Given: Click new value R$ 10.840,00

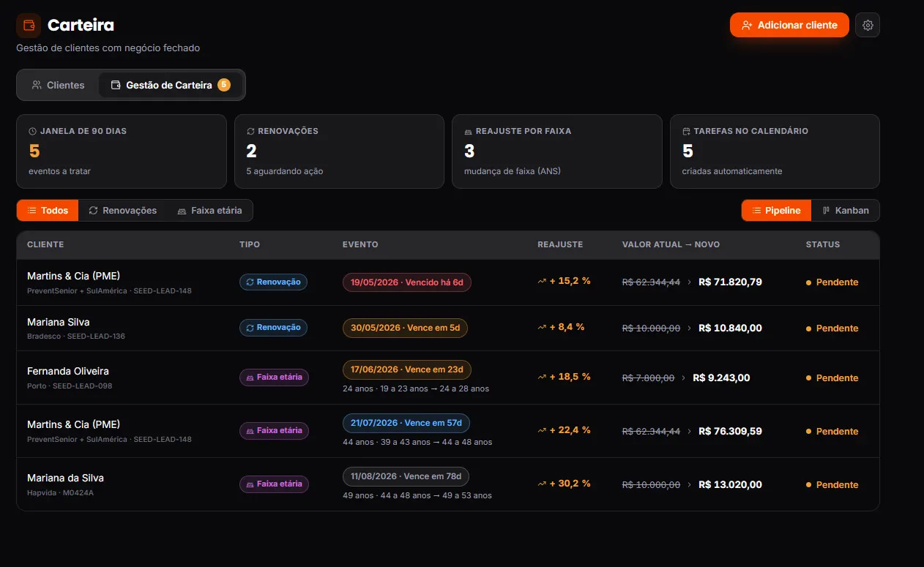Looking at the screenshot, I should coord(730,328).
